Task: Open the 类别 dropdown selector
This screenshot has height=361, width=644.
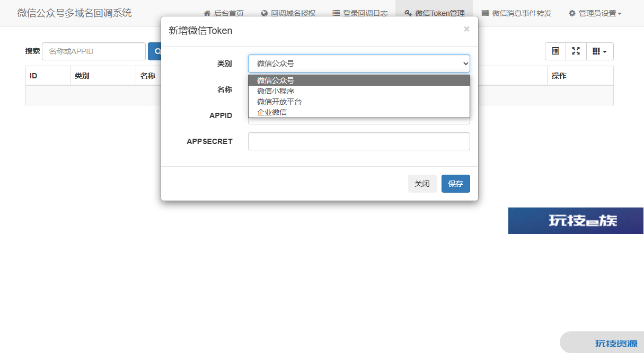Action: coord(359,64)
